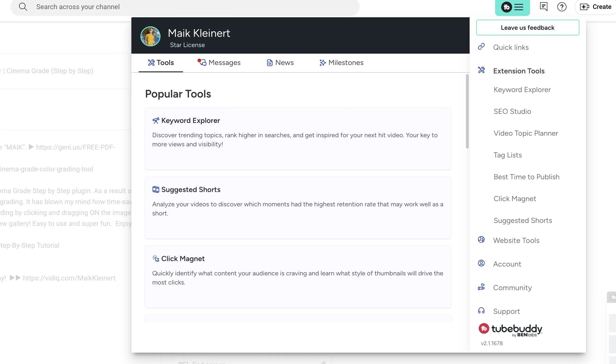Screen dimensions: 616x364
Task: Click Leave us feedback button
Action: point(527,28)
